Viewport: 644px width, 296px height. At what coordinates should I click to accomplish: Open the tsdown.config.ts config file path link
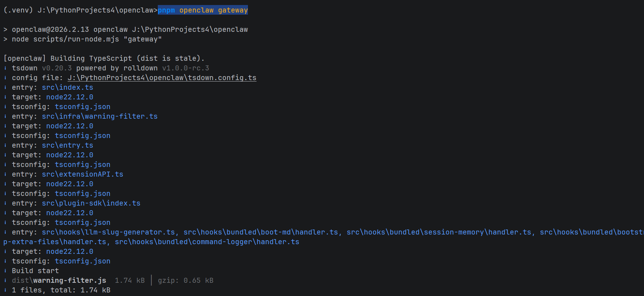[x=162, y=78]
